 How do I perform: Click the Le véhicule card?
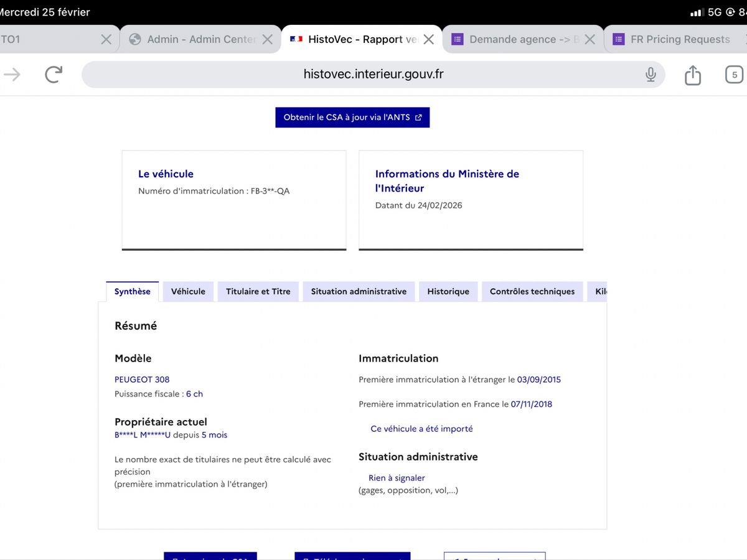click(x=233, y=200)
